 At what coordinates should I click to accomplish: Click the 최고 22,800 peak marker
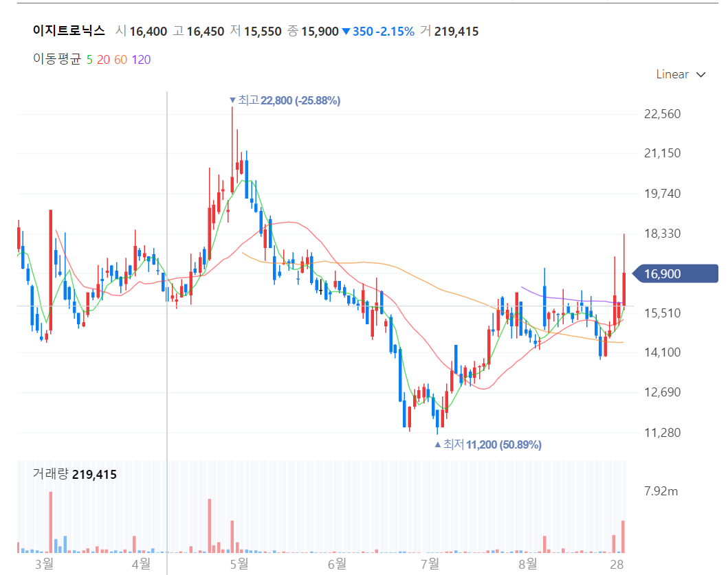[285, 100]
